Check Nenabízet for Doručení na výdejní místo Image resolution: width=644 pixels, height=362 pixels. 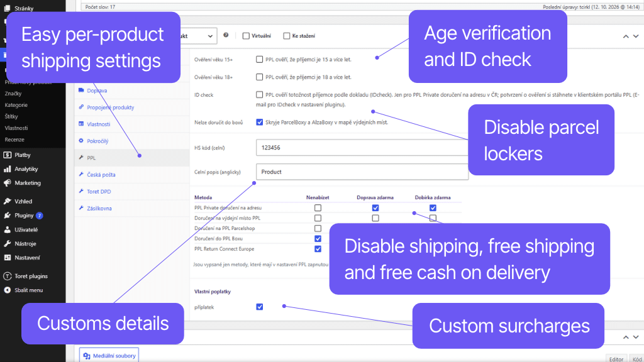pos(318,218)
